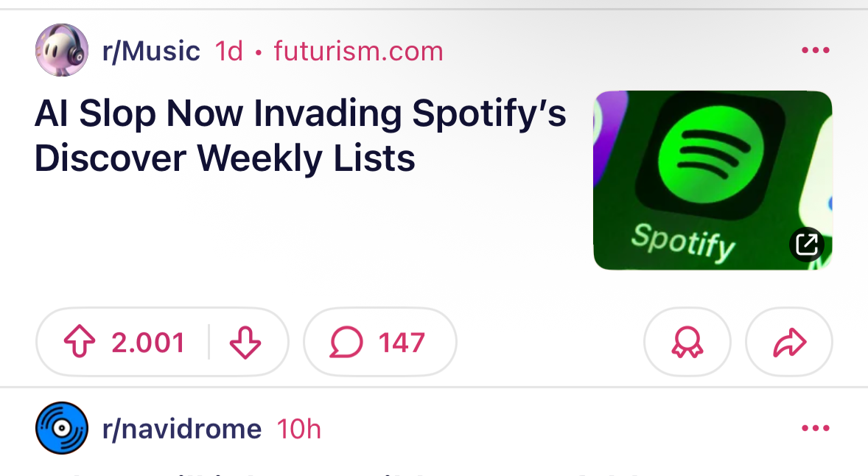Tap the 10h timestamp on r/navidrome post
Viewport: 868px width, 476px height.
[298, 428]
